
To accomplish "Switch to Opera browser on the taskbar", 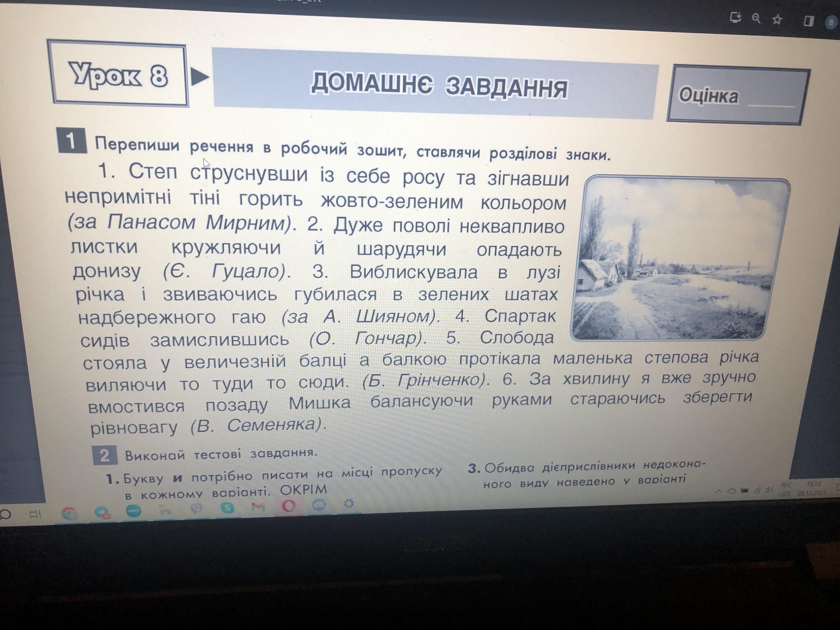I will point(289,506).
